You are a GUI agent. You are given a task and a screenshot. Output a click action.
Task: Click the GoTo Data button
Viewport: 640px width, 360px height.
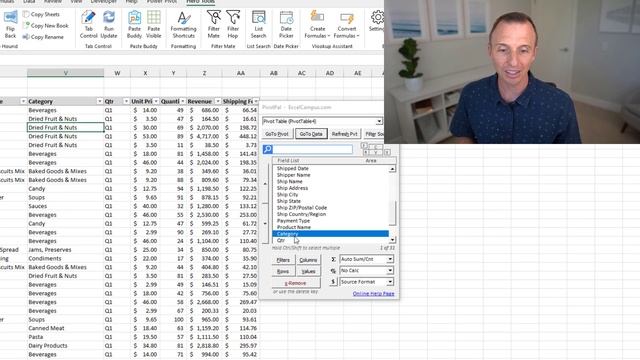[x=311, y=134]
